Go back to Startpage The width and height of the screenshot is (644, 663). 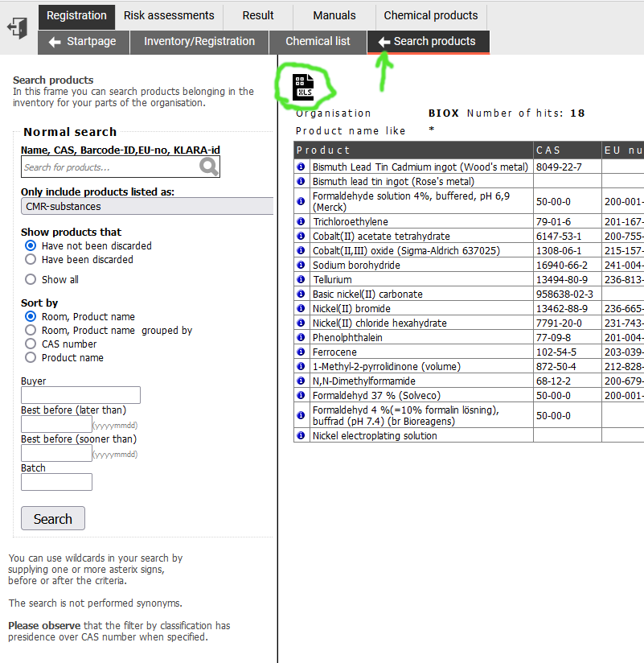point(84,43)
